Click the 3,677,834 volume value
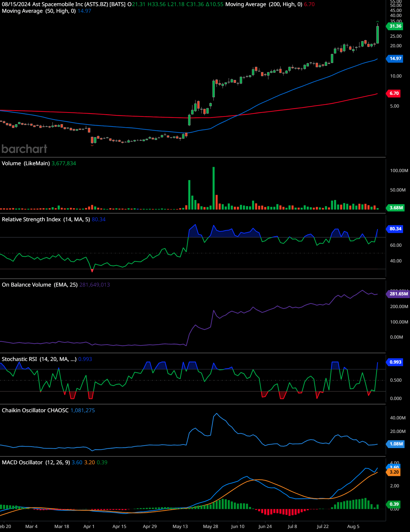Screen dimensions: 410x532 pos(64,163)
